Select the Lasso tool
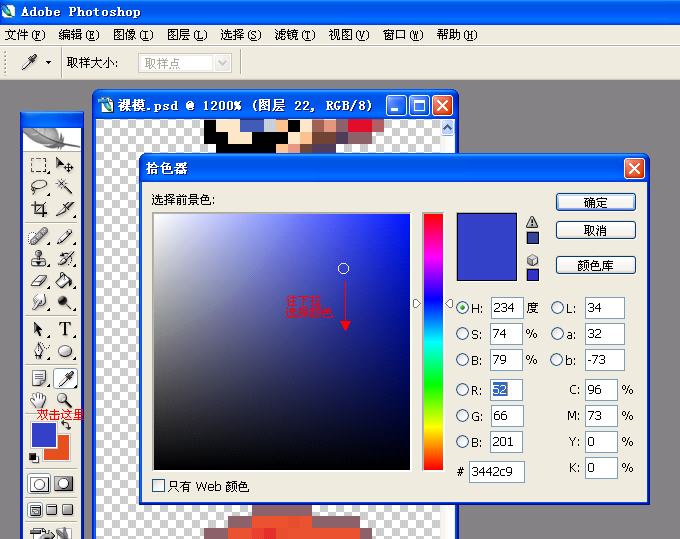The width and height of the screenshot is (680, 539). point(39,187)
